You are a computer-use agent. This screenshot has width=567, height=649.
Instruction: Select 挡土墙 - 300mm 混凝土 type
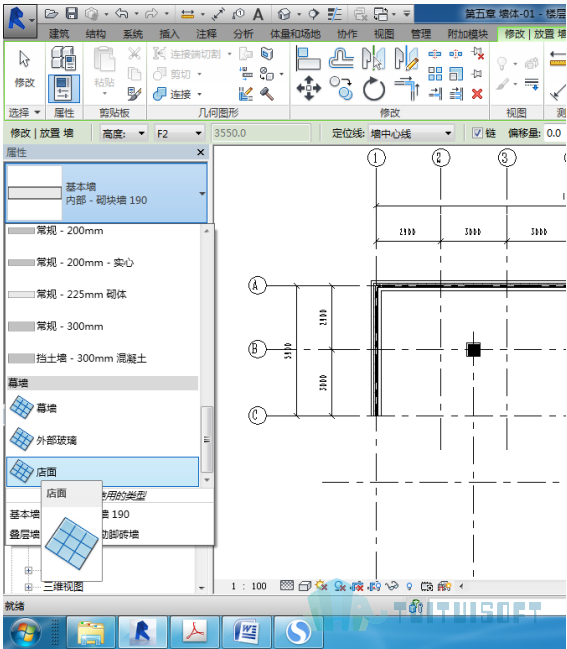click(x=103, y=358)
